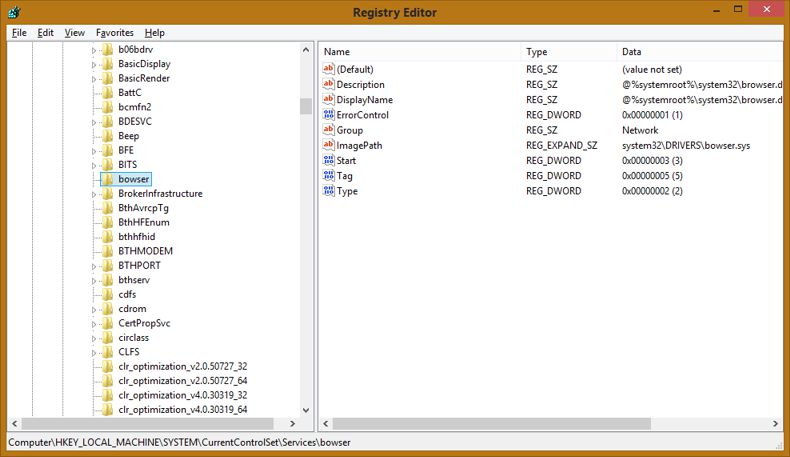Screen dimensions: 790x457
Task: Expand the BITS key
Action: (94, 165)
